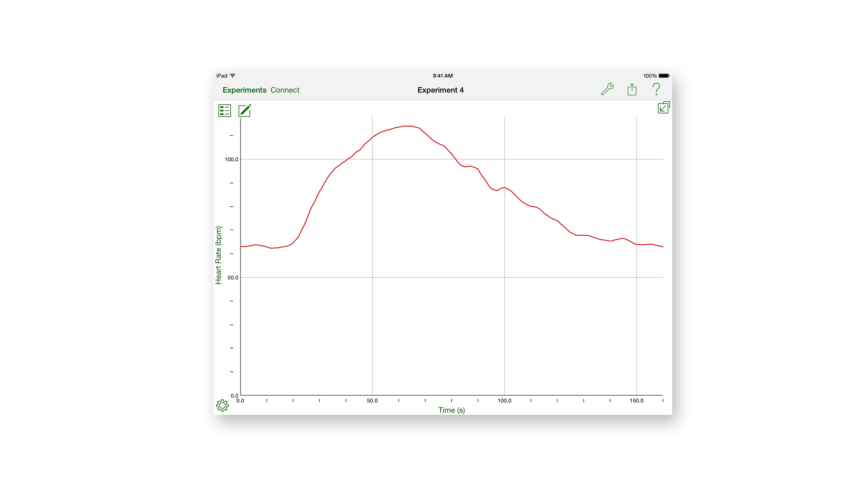Screen dimensions: 868x488
Task: Click the Time (s) axis label
Action: click(x=451, y=410)
